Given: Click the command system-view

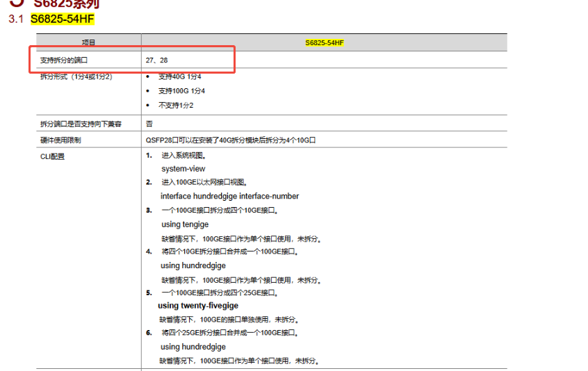Looking at the screenshot, I should pyautogui.click(x=183, y=169).
